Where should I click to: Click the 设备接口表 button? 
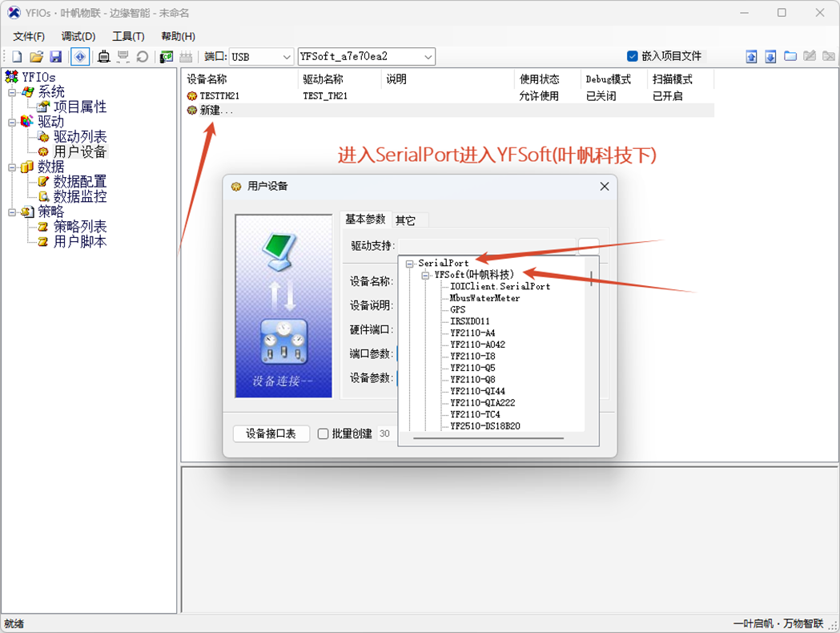click(271, 433)
